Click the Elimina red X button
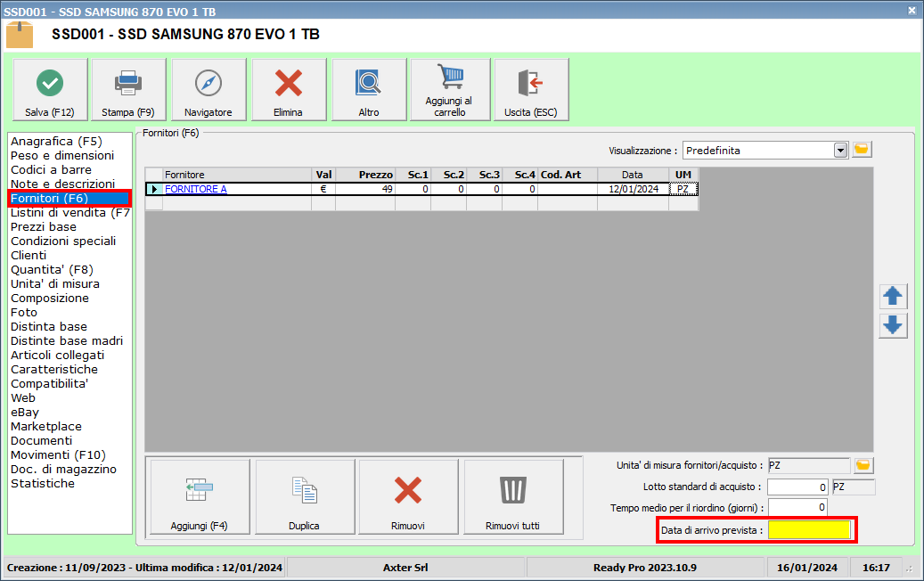924x581 pixels. [289, 90]
